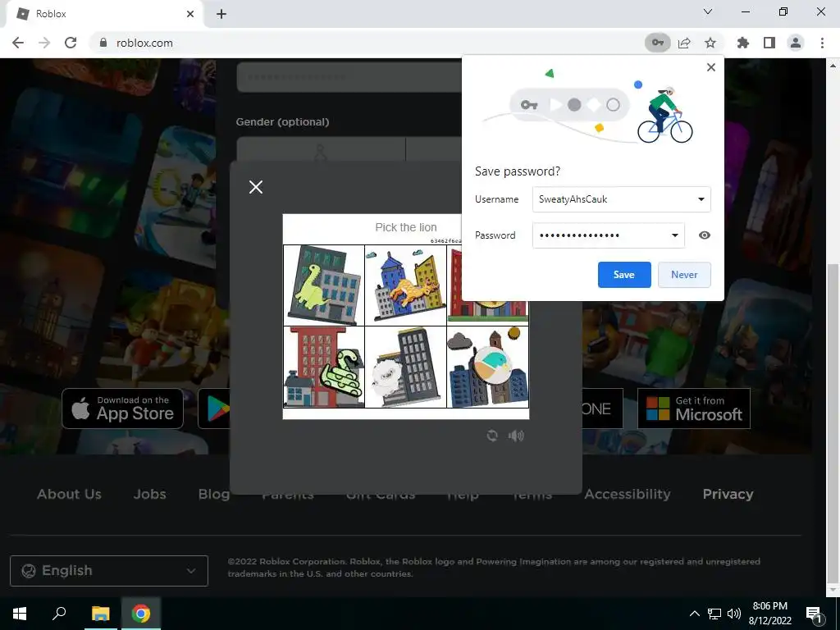Open the Accessibility footer link

(628, 494)
